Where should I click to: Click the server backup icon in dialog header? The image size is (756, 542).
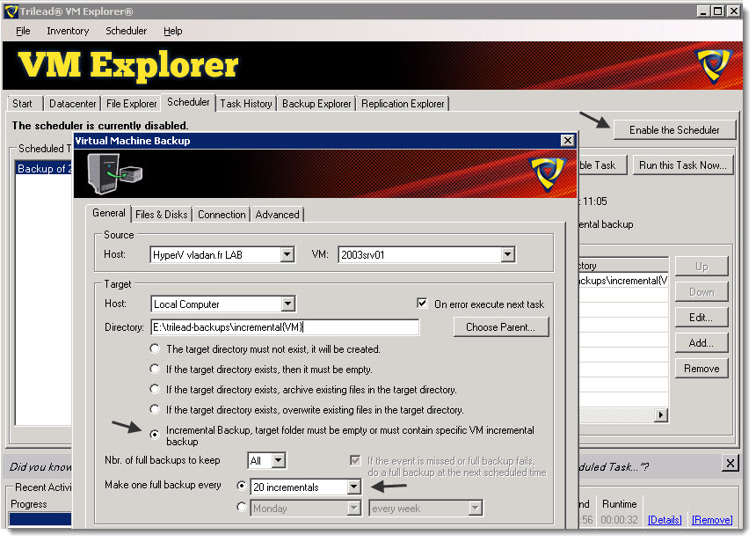click(x=114, y=173)
